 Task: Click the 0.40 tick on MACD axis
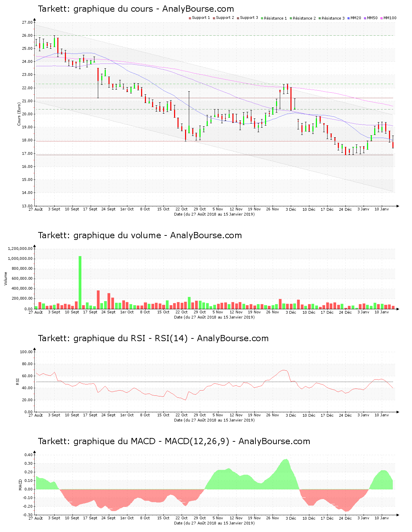(x=29, y=455)
